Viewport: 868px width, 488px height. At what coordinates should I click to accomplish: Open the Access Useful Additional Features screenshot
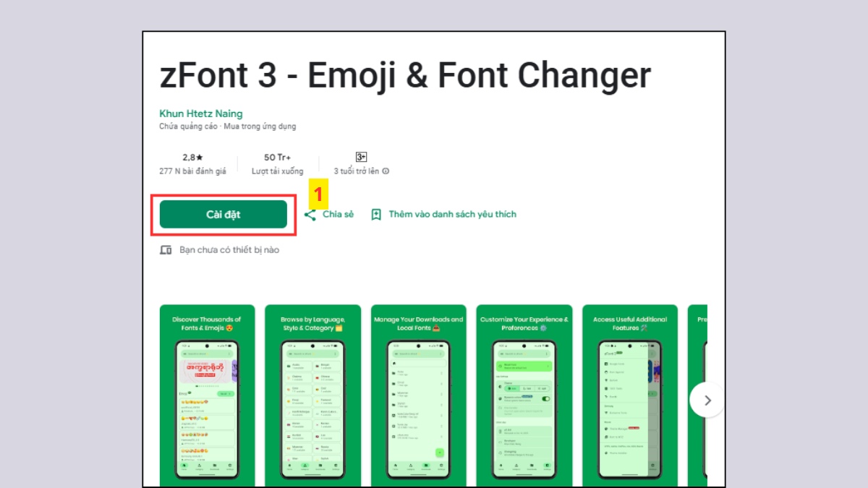pyautogui.click(x=629, y=395)
